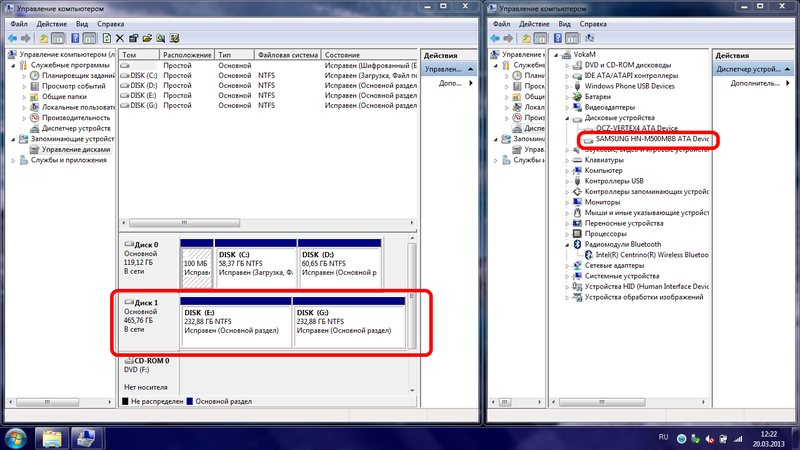Click Up one level folder icon in Disk Management window
The width and height of the screenshot is (800, 450).
[44, 38]
